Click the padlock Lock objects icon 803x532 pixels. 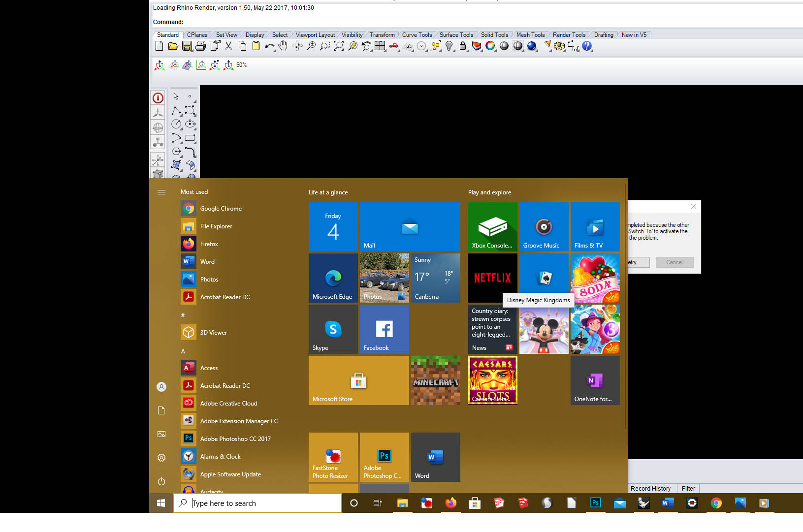click(463, 46)
